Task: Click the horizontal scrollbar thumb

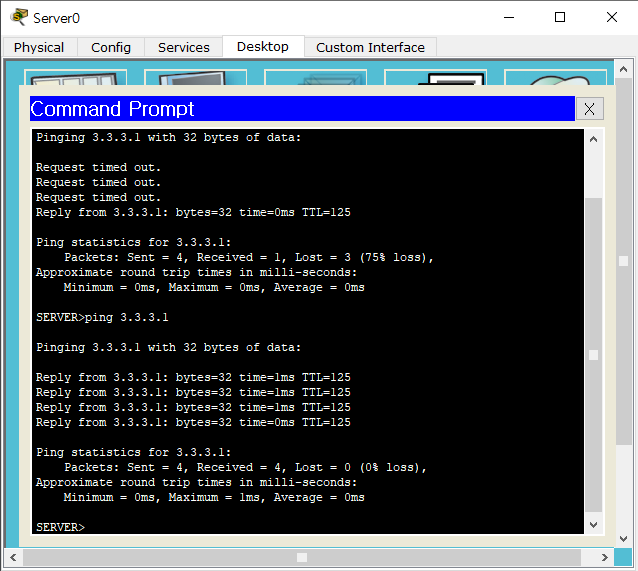Action: [x=302, y=557]
